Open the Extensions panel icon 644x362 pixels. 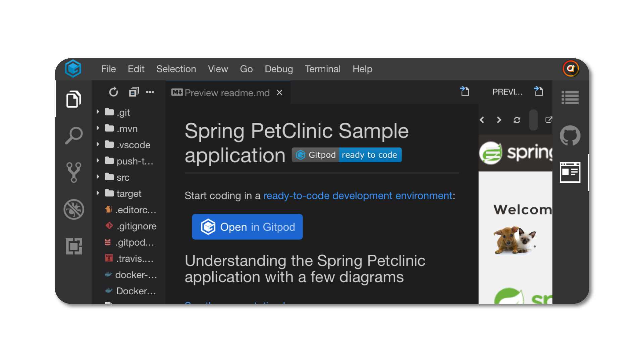73,246
